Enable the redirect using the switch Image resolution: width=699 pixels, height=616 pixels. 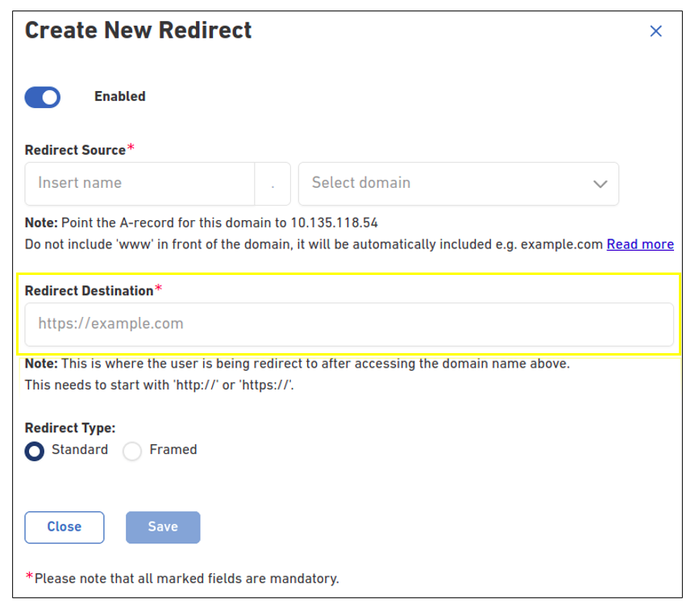pyautogui.click(x=42, y=97)
